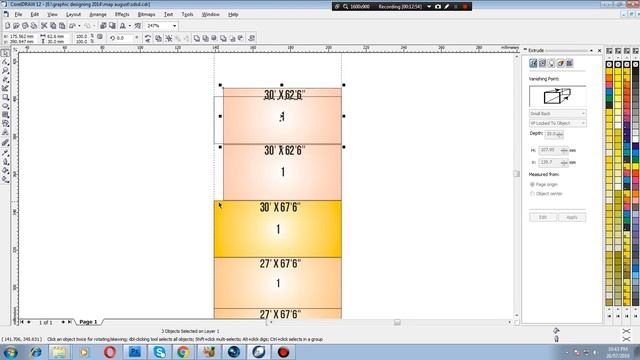Click the No Color swatch in first palette
The width and height of the screenshot is (640, 360).
coord(609,64)
